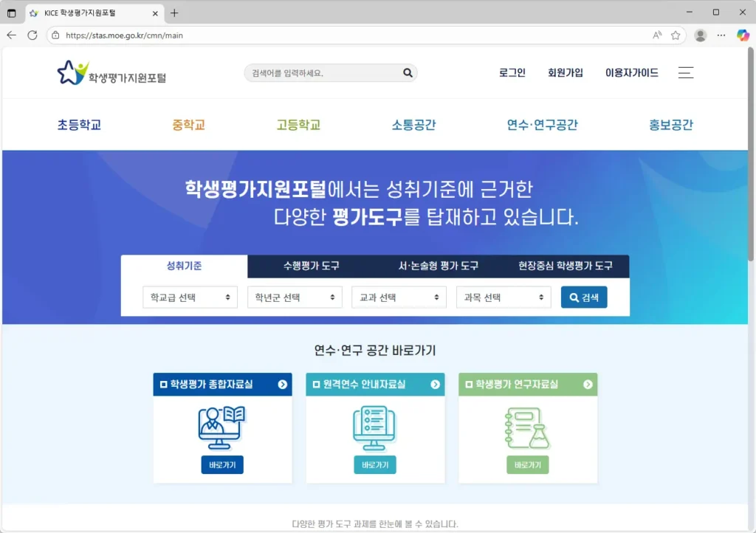Click the 학생평가 연구자료실 arrow icon

click(x=586, y=384)
